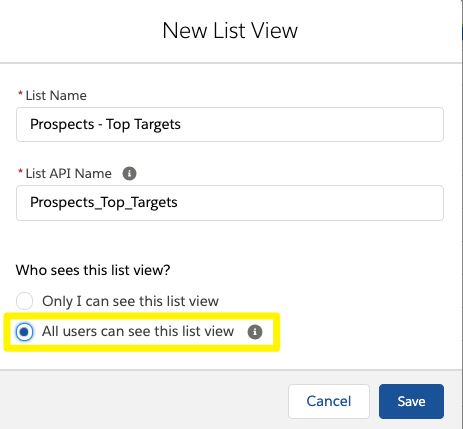The width and height of the screenshot is (463, 429).
Task: Save the new list view
Action: point(411,401)
